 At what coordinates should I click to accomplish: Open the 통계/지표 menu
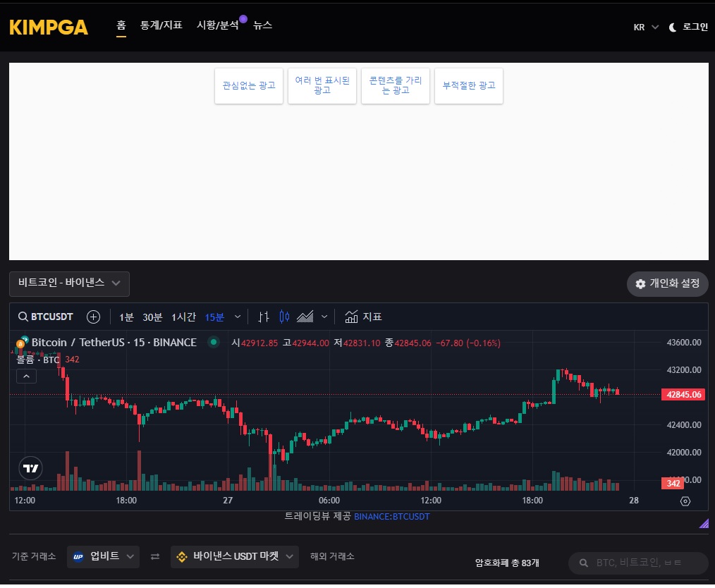pyautogui.click(x=161, y=25)
